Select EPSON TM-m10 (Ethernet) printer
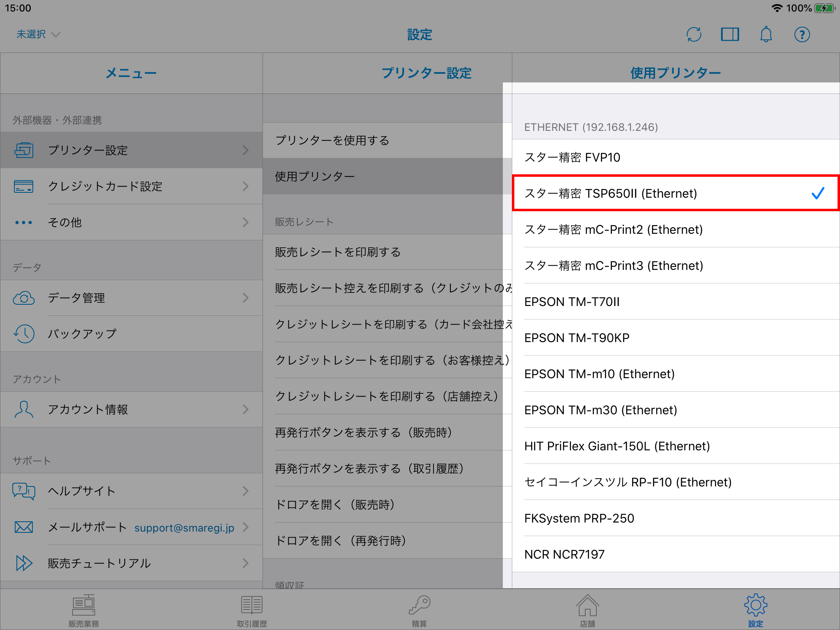Viewport: 840px width, 630px height. 676,374
